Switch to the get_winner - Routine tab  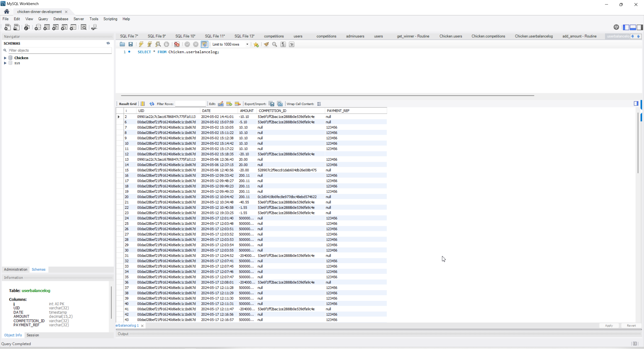(x=413, y=36)
